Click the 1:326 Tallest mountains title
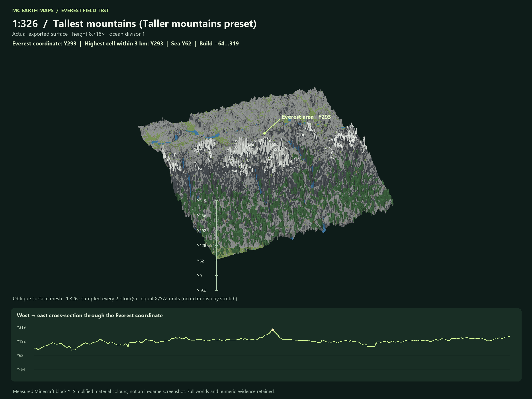The image size is (532, 399). (134, 23)
